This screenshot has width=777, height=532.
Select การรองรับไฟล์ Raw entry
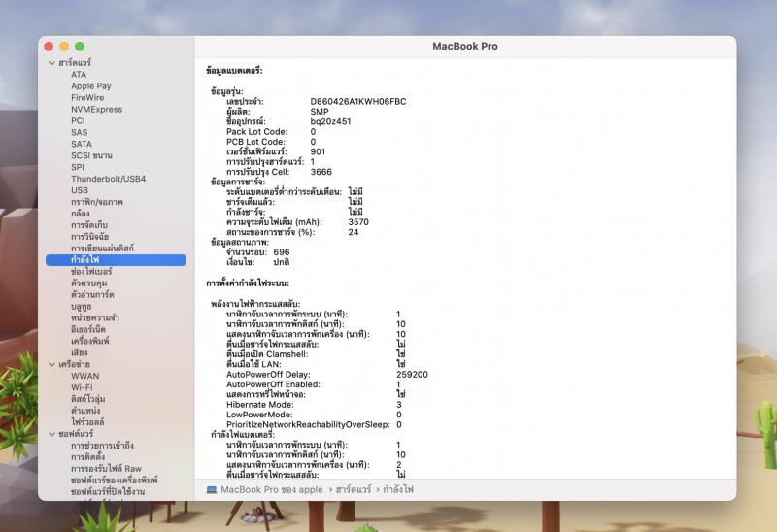[106, 469]
